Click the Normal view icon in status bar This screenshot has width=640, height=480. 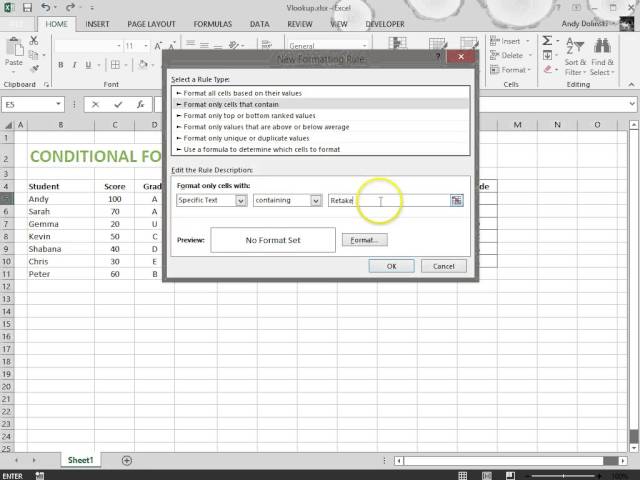click(x=462, y=476)
